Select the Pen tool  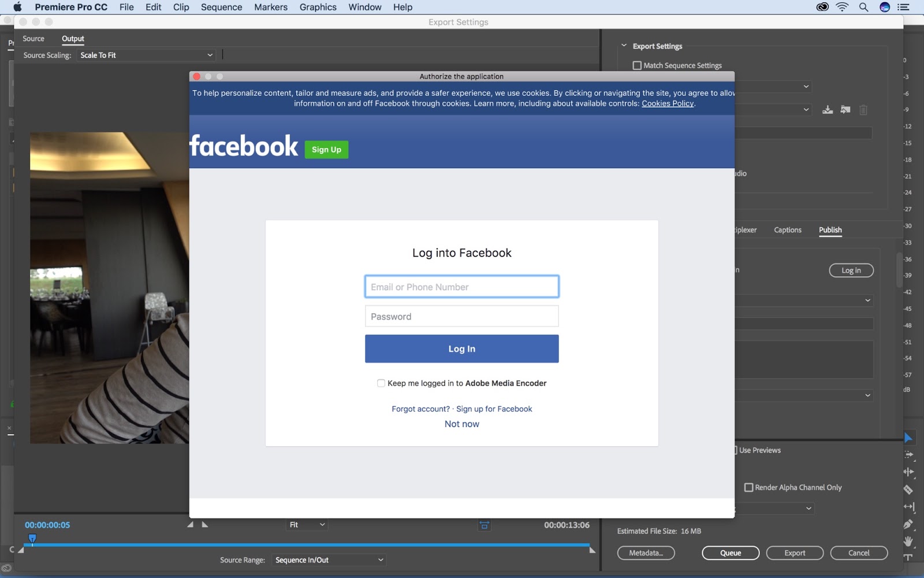click(x=908, y=524)
